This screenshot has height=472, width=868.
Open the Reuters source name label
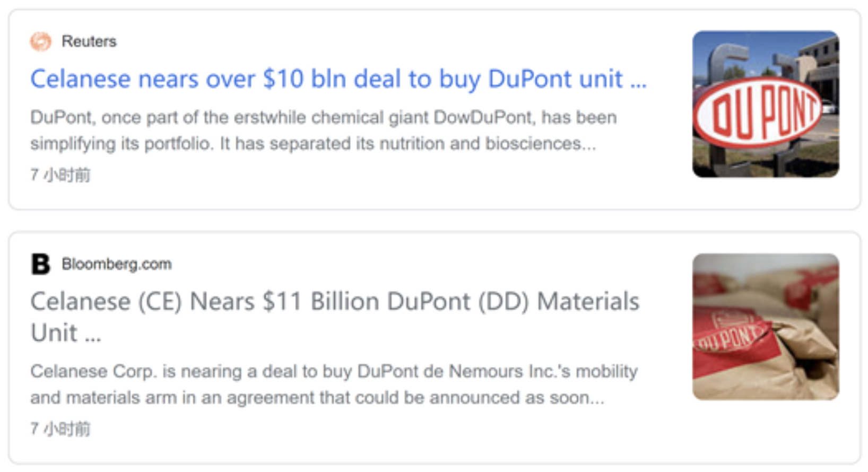tap(89, 41)
